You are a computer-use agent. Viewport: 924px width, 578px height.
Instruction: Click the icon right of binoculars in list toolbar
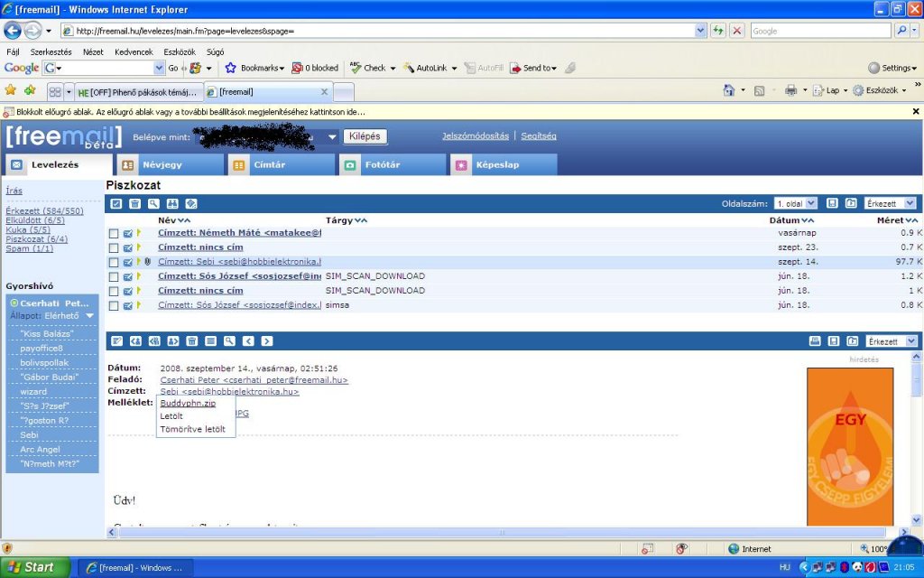pos(191,203)
